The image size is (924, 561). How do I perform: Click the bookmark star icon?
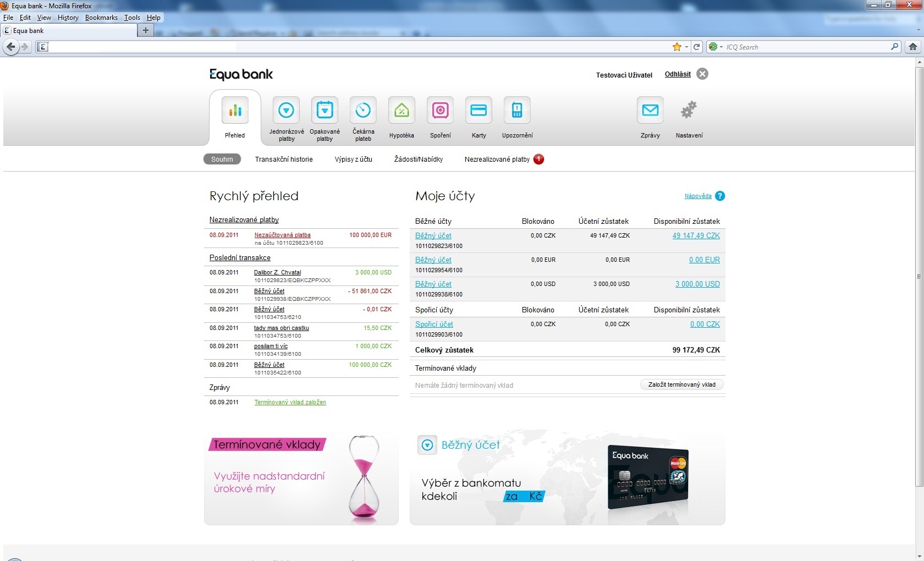[677, 47]
